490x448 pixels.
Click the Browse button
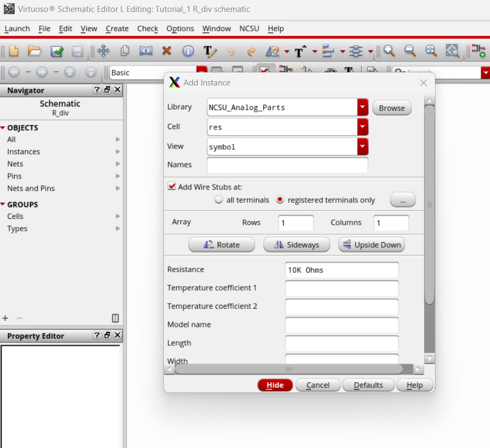(391, 108)
